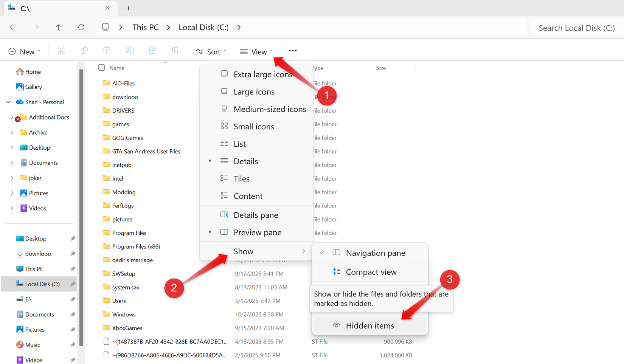Open the New dropdown menu
The height and width of the screenshot is (364, 624).
(x=24, y=51)
